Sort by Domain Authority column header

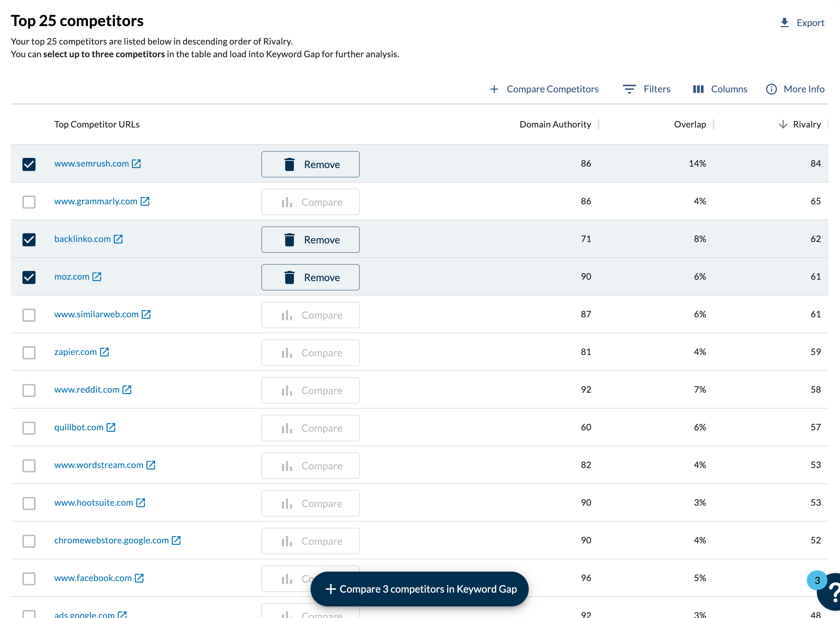(x=555, y=124)
